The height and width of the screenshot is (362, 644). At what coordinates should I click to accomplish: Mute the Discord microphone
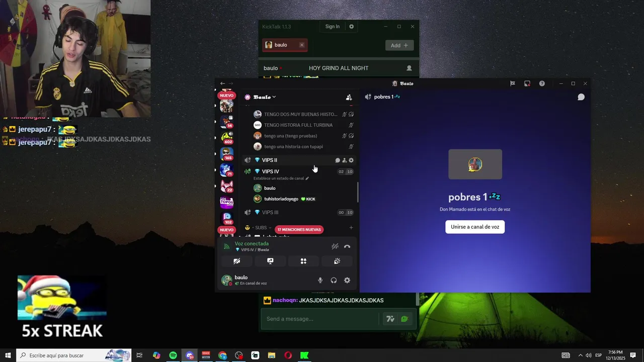tap(320, 281)
